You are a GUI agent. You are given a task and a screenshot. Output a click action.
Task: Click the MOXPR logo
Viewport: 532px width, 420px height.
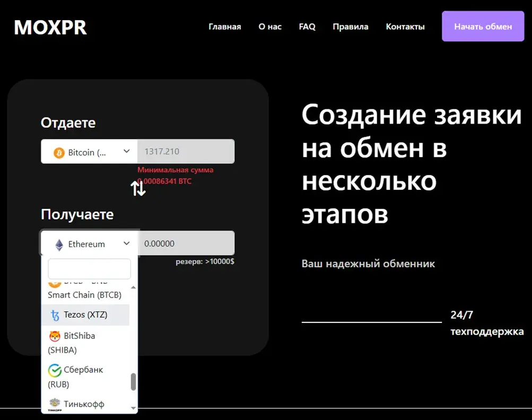pos(50,27)
